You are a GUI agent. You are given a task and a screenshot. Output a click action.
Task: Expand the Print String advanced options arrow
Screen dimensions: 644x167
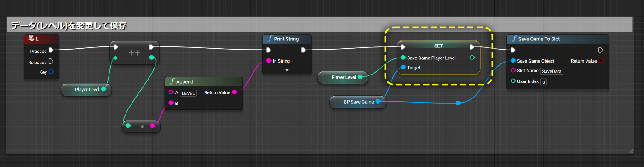pos(287,70)
